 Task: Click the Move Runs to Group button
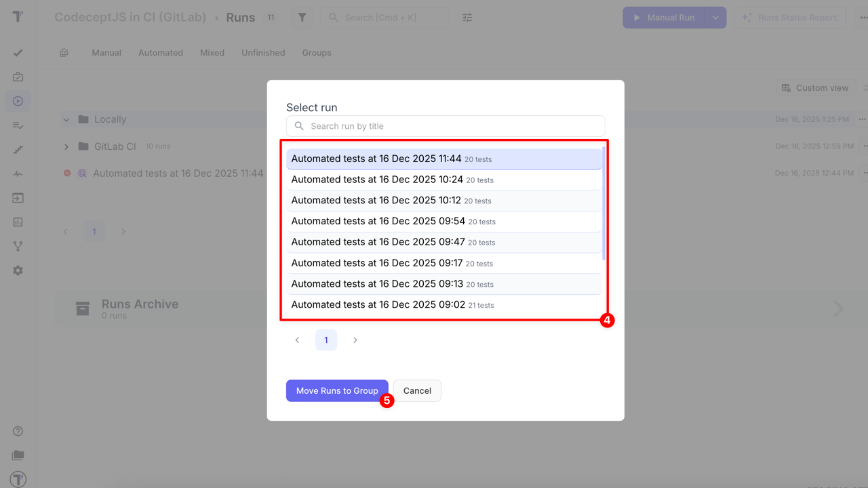point(337,390)
